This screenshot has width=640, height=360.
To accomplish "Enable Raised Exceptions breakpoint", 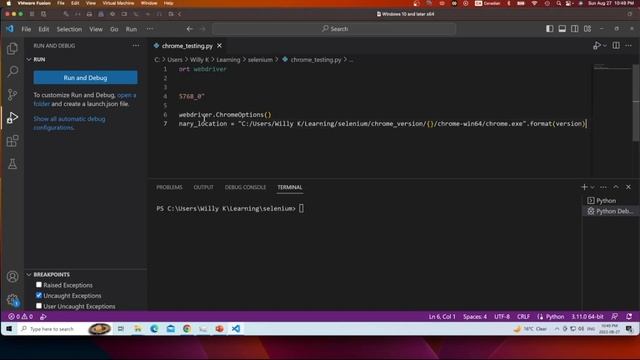I will (39, 285).
